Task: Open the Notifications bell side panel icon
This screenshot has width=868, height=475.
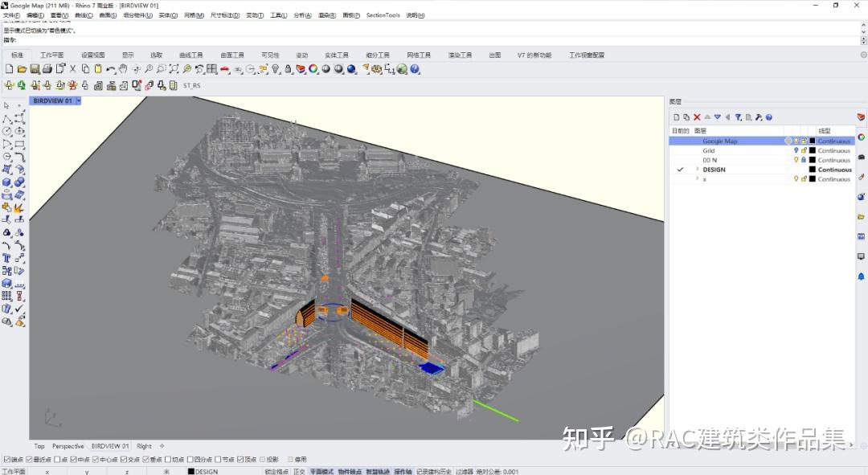Action: (861, 276)
